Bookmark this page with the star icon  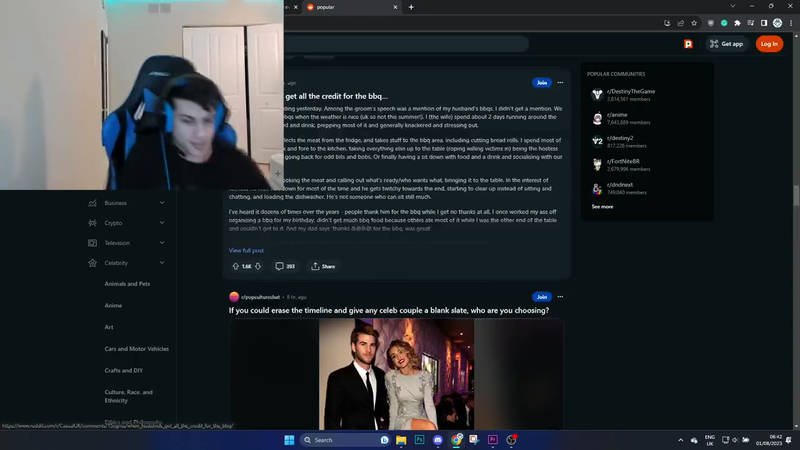tap(694, 23)
